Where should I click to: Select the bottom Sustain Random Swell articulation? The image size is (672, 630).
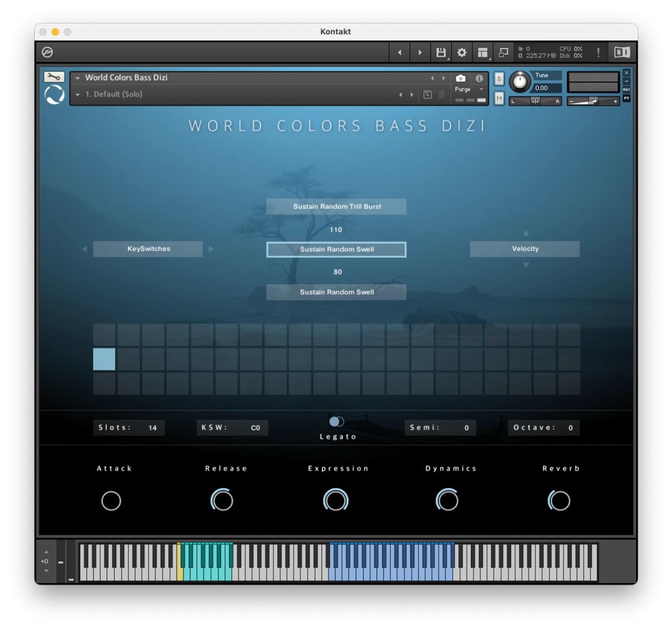click(x=337, y=293)
